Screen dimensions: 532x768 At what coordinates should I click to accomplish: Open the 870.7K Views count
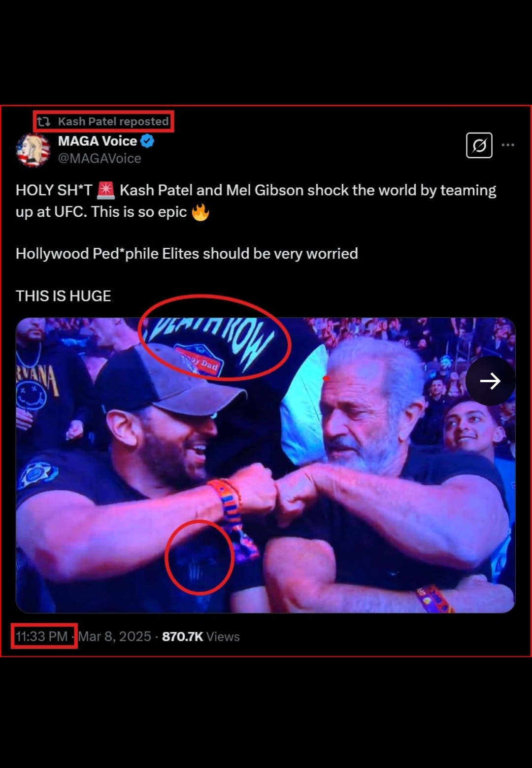[201, 636]
